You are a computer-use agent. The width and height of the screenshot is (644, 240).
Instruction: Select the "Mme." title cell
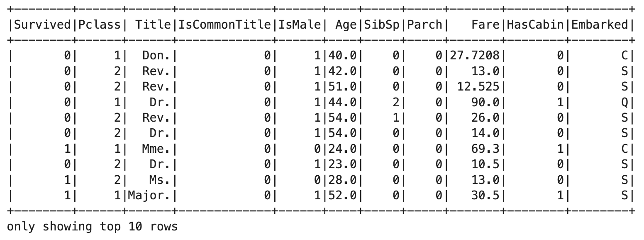pyautogui.click(x=156, y=149)
